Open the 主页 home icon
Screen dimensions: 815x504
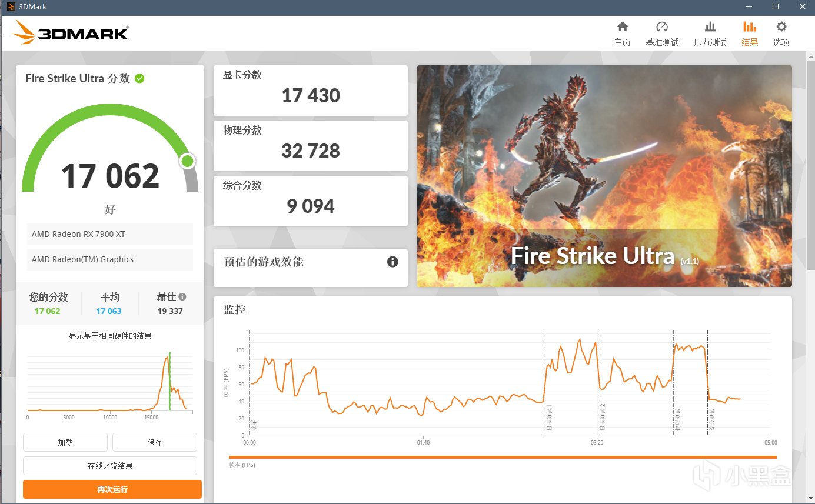(x=622, y=26)
